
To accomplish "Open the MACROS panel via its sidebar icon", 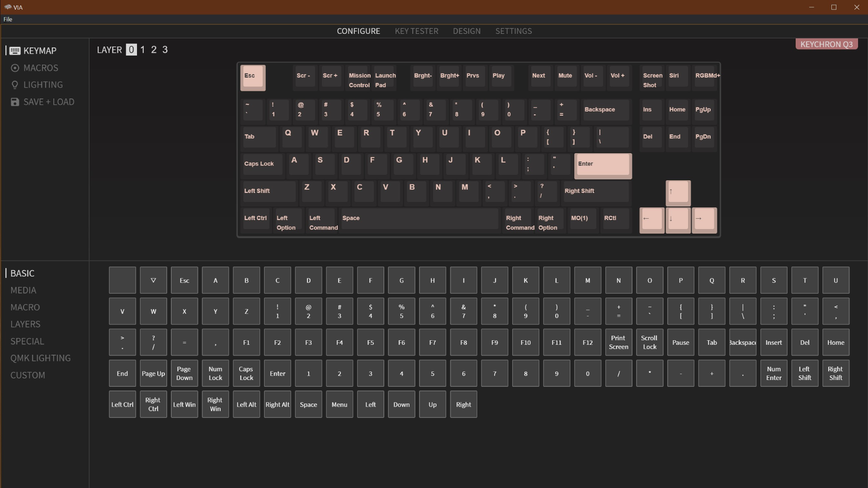I will [15, 68].
